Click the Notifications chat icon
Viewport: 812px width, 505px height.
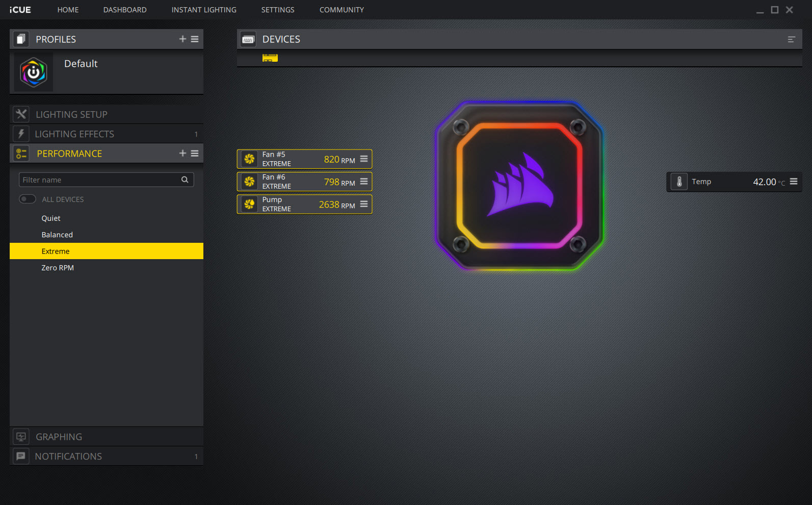tap(21, 456)
